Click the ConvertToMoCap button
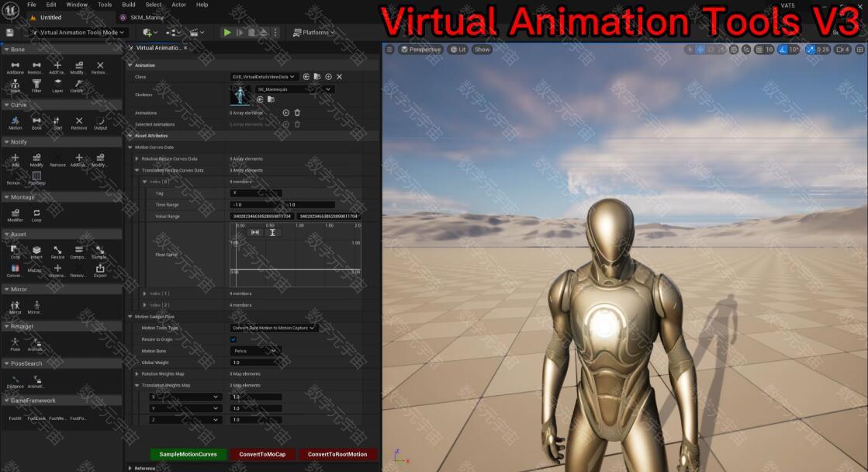Screen dimensions: 868x472 262,454
